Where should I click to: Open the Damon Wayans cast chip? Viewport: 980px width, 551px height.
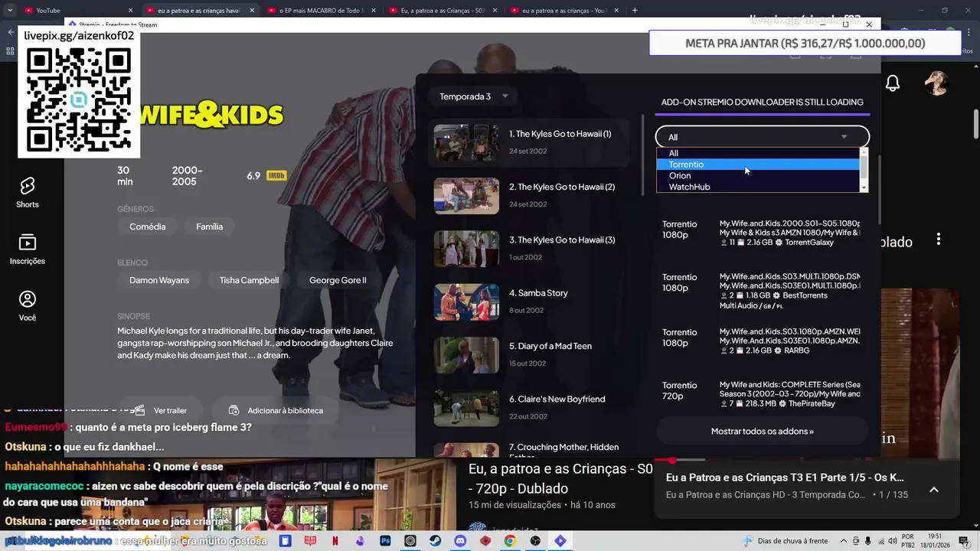pyautogui.click(x=159, y=280)
